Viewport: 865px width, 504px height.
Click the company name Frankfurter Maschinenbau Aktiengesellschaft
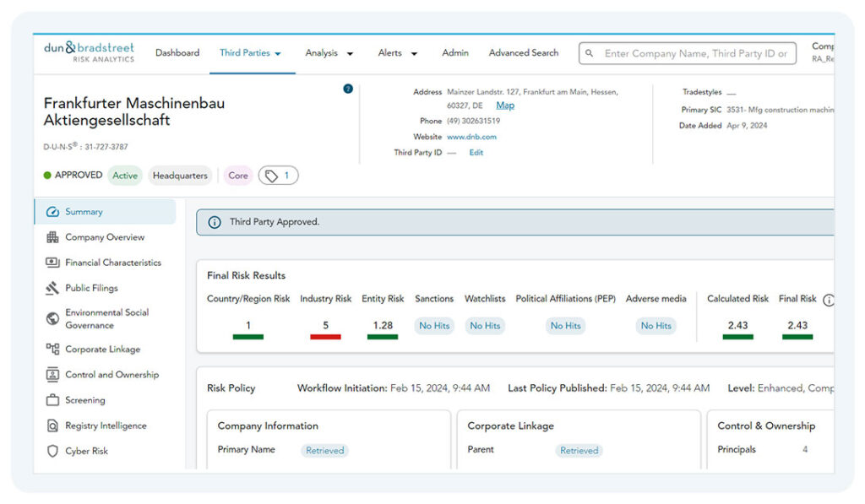134,111
